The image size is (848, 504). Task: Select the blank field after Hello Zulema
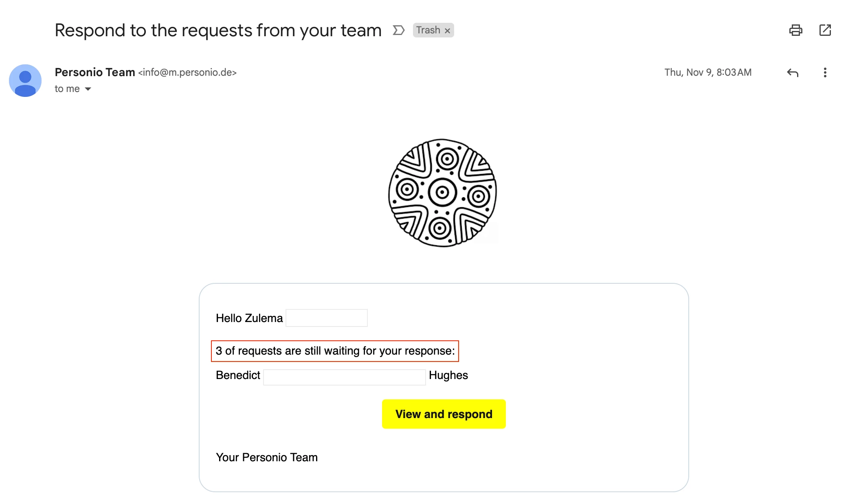tap(327, 318)
